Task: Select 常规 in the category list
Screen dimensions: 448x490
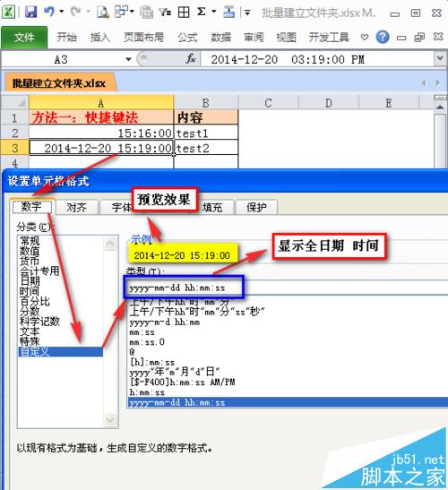Action: coord(30,241)
